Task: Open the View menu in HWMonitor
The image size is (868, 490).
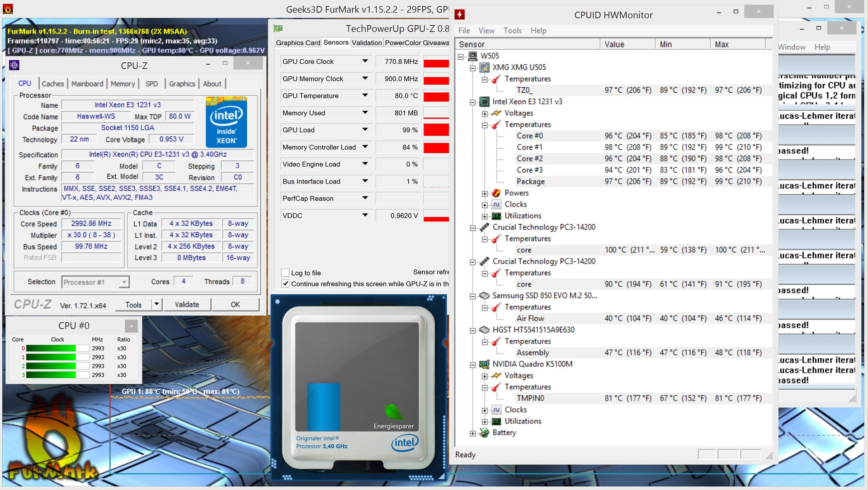Action: pyautogui.click(x=486, y=30)
